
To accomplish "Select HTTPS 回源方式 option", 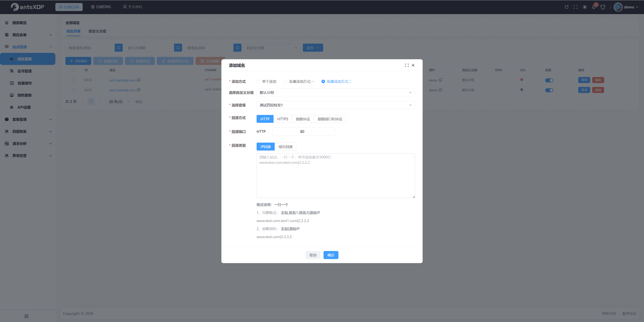I will [x=282, y=119].
